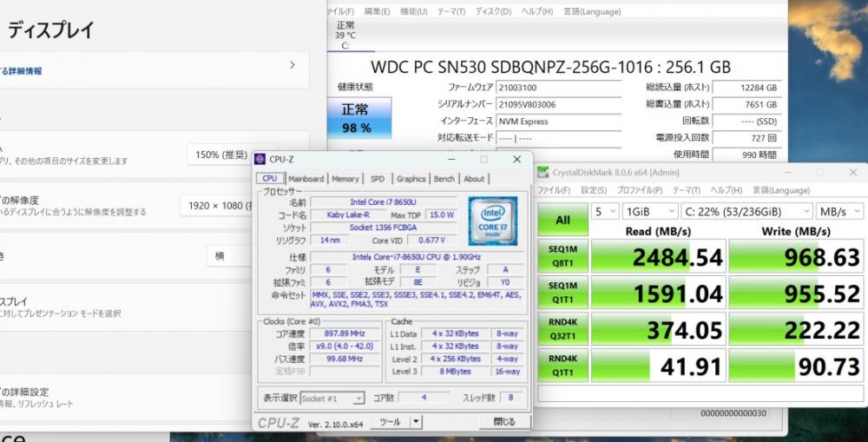Viewport: 868px width, 442px height.
Task: Open 機能(U) menu in CrystalDiskInfo
Action: [x=413, y=11]
